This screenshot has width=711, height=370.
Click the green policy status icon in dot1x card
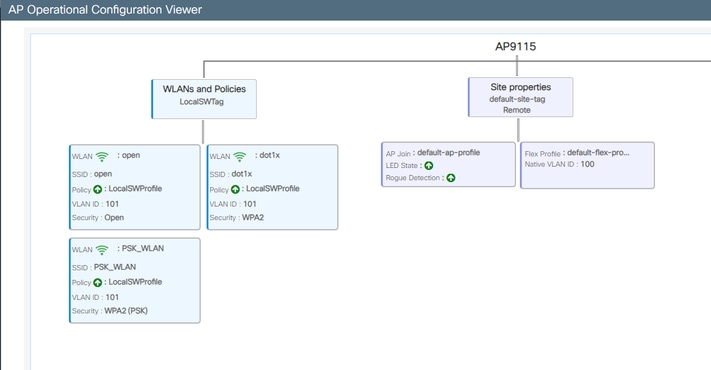[x=235, y=190]
